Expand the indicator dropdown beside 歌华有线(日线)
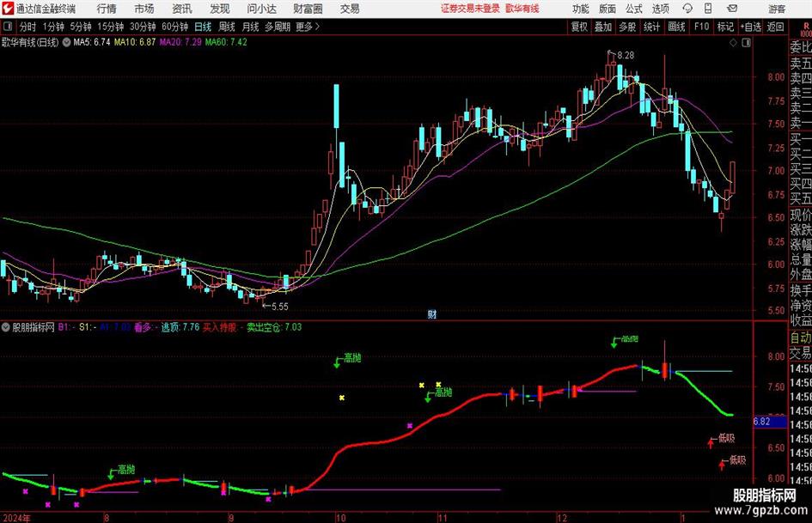Viewport: 812px width, 523px height. pyautogui.click(x=67, y=42)
